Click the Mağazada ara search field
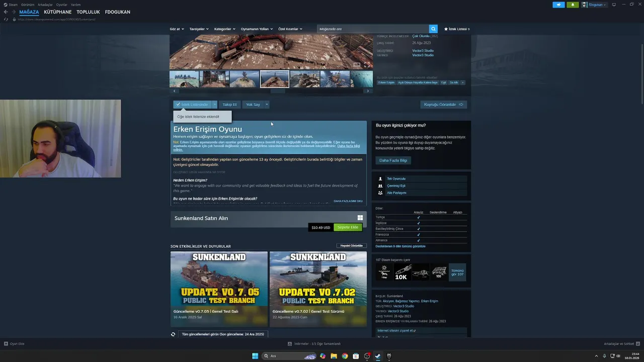The height and width of the screenshot is (362, 644). (x=373, y=29)
